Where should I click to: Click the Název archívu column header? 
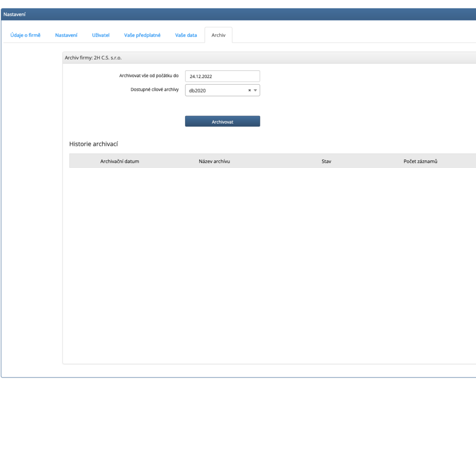214,161
